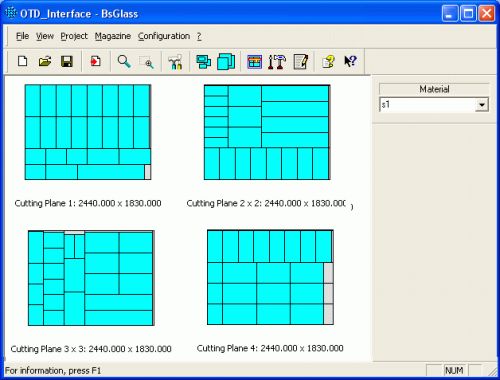This screenshot has height=380, width=500.
Task: Expand the Material dropdown arrow
Action: 481,105
